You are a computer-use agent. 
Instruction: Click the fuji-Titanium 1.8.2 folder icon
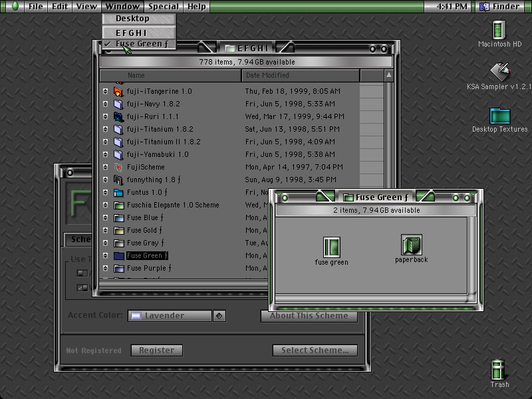[118, 129]
